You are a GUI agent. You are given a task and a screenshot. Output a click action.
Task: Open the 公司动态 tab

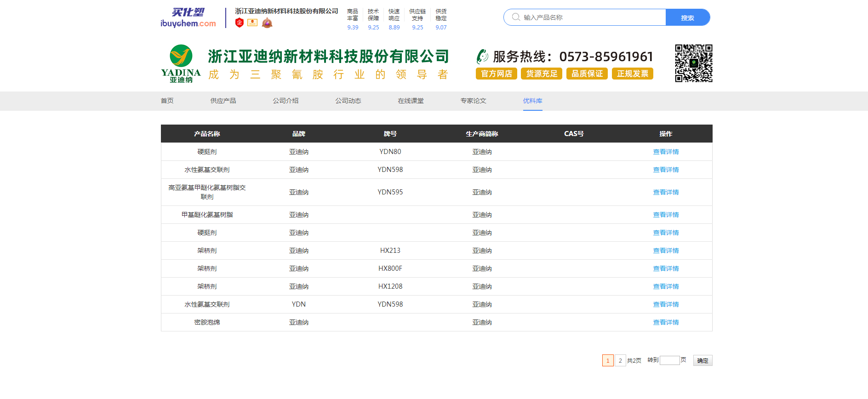click(348, 101)
